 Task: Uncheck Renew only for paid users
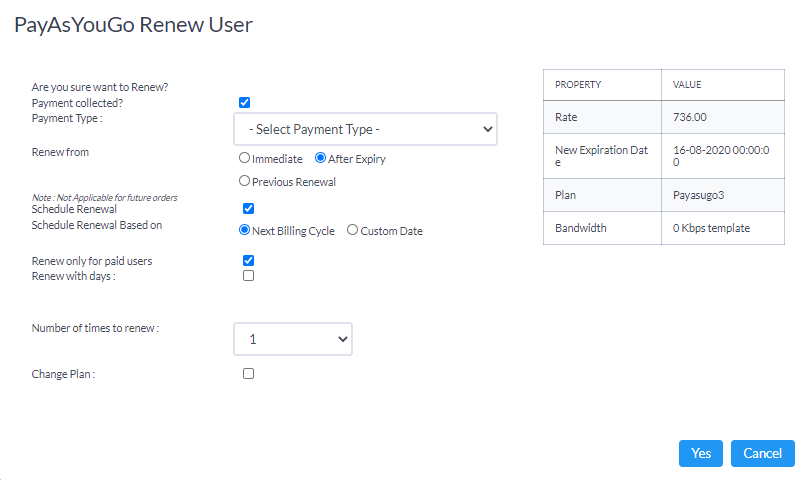(x=248, y=260)
